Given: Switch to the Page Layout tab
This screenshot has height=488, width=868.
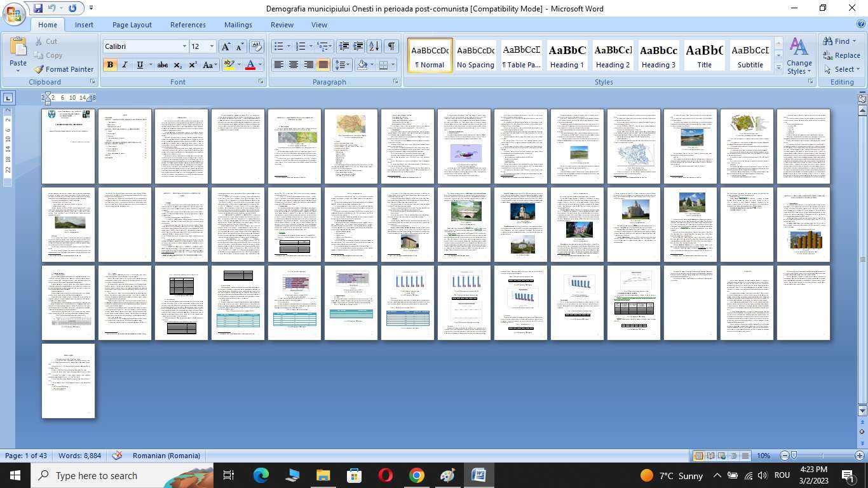Looking at the screenshot, I should click(x=132, y=25).
